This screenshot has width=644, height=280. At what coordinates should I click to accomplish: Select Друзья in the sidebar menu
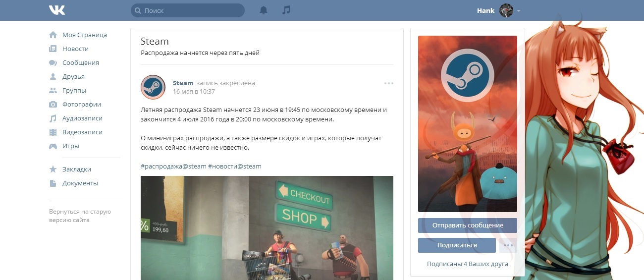pyautogui.click(x=73, y=76)
